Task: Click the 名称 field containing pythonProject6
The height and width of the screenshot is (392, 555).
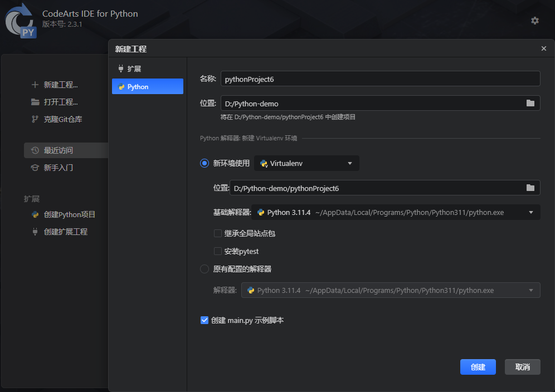Action: (x=381, y=79)
